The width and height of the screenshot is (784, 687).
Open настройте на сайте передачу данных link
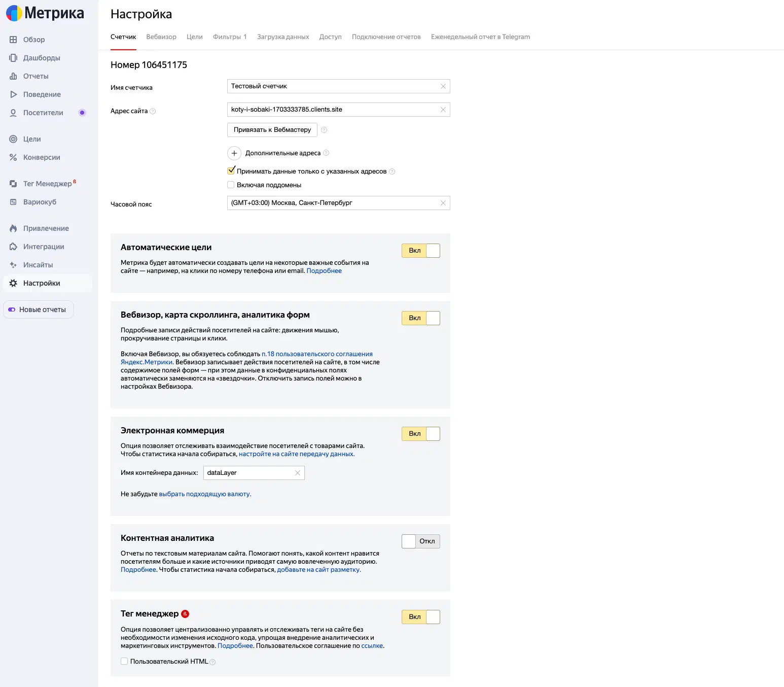click(297, 454)
